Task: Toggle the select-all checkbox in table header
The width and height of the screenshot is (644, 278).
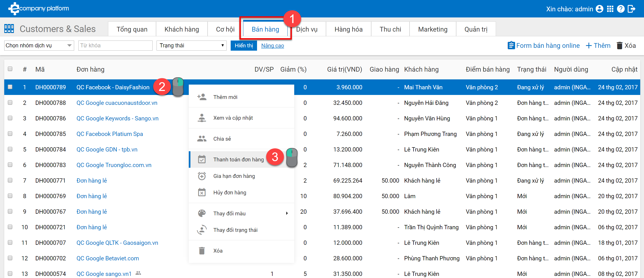Action: (10, 69)
